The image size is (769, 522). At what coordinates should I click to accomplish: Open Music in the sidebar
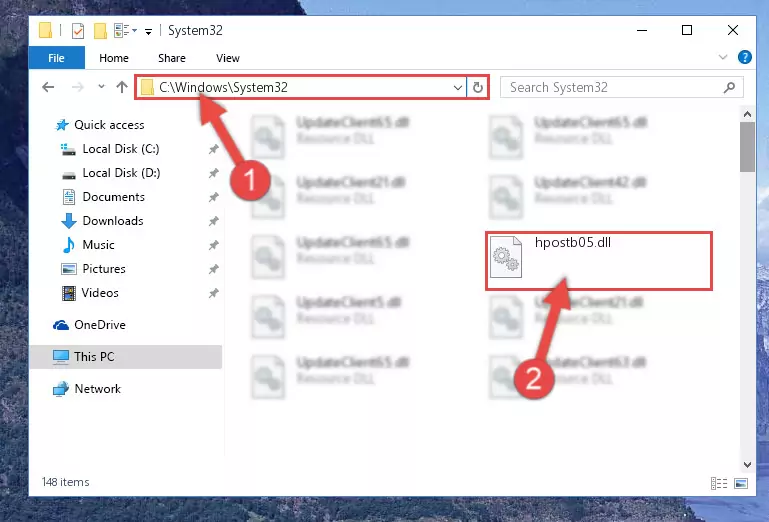(98, 245)
